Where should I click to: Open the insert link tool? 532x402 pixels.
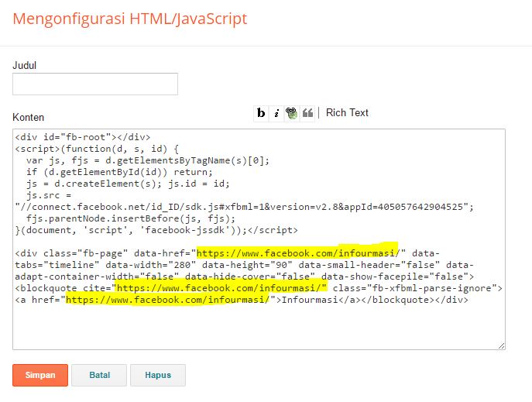(291, 113)
